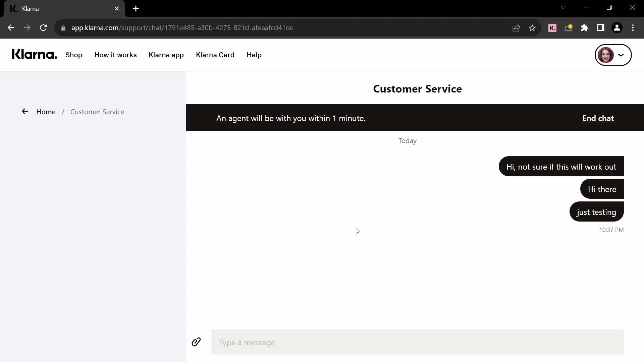End the chat session
Screen dimensions: 644x362
pos(598,118)
